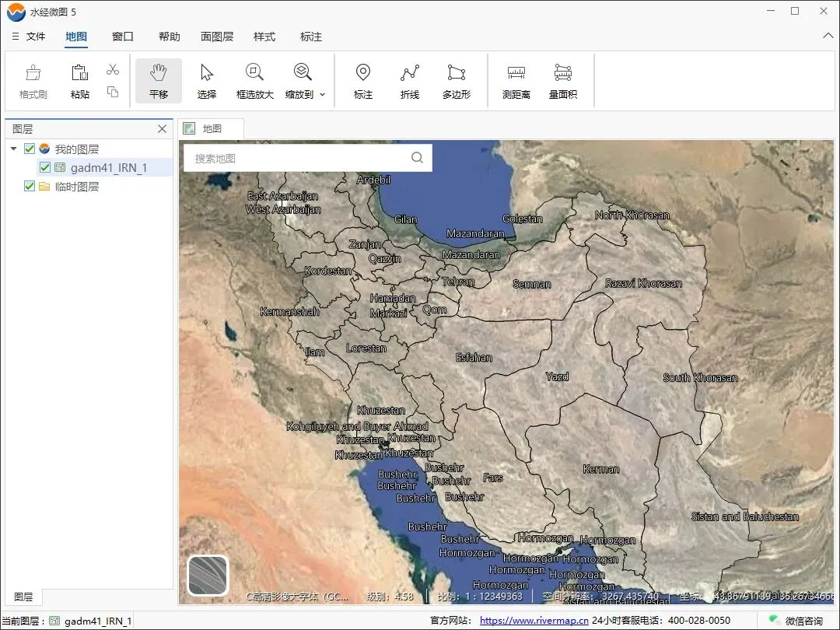
Task: Activate the 测距离 distance measuring tool
Action: click(x=516, y=82)
